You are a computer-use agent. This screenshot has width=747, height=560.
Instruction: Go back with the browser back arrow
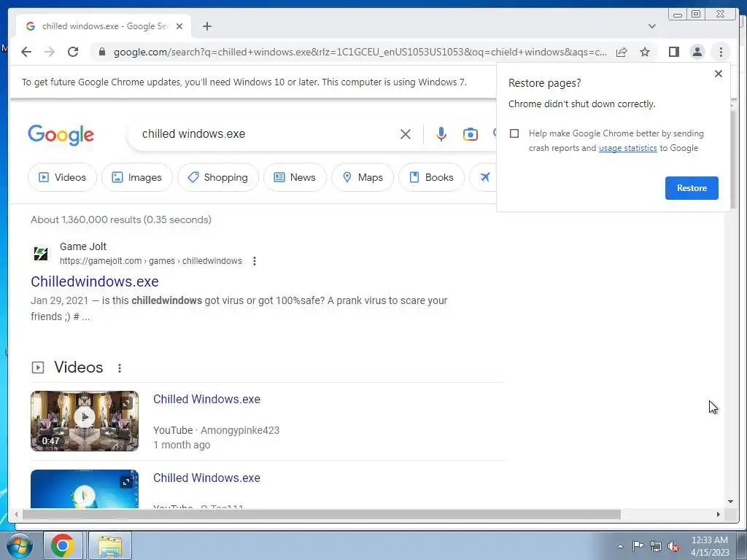26,52
